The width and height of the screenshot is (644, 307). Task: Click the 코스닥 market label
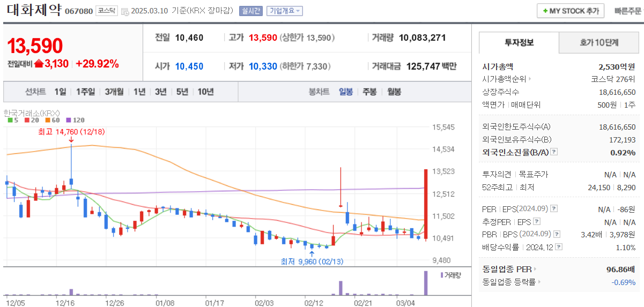[x=106, y=11]
